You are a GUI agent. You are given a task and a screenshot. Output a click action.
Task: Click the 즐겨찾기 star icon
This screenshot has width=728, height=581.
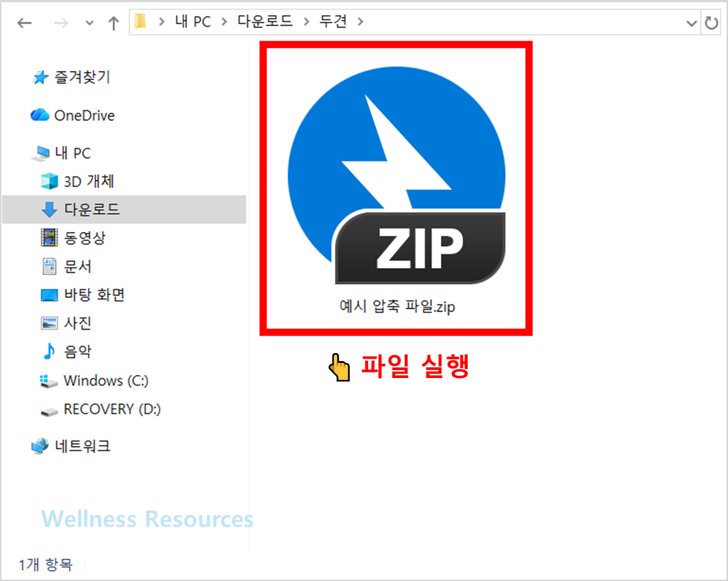pyautogui.click(x=40, y=78)
